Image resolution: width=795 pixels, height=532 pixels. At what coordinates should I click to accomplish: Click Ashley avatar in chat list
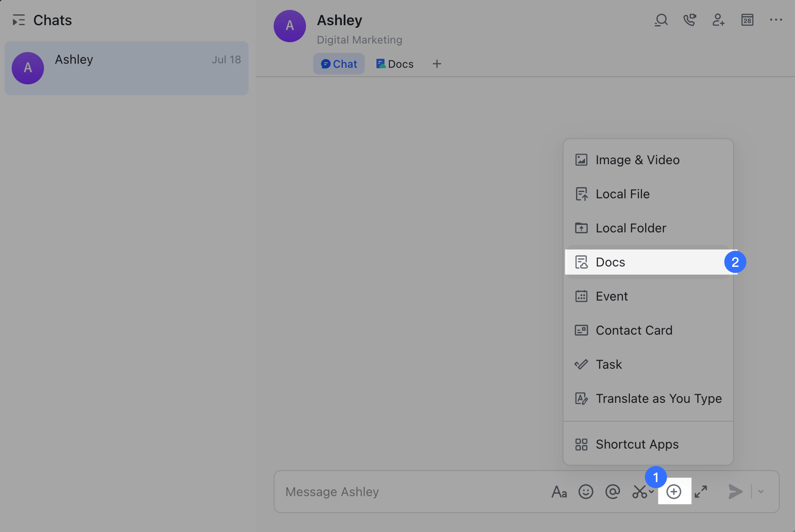coord(28,68)
